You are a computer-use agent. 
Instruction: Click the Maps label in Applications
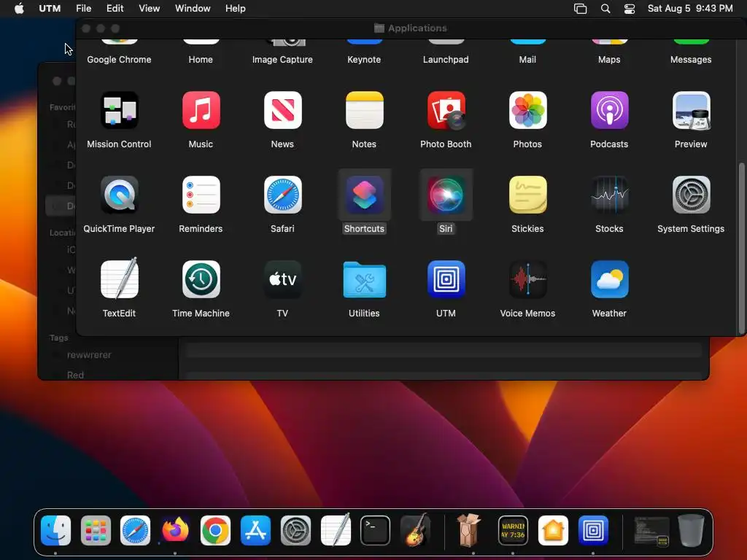coord(609,60)
